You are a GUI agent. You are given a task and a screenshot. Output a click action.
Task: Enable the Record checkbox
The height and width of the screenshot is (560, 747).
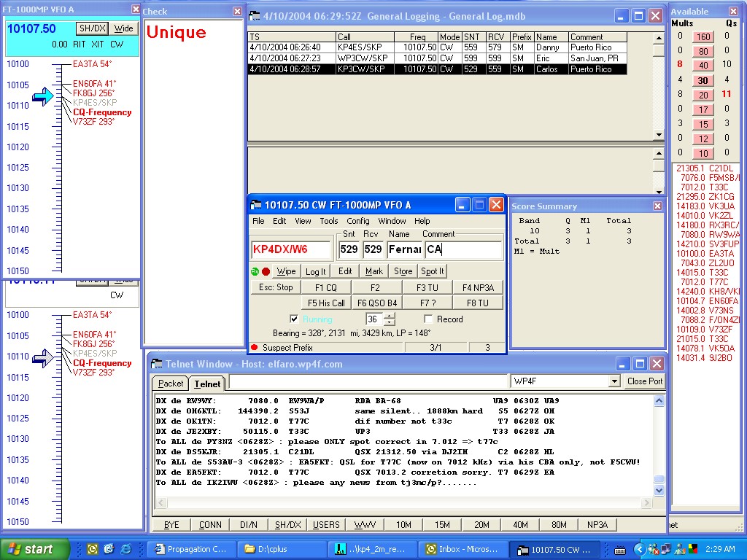(x=429, y=319)
